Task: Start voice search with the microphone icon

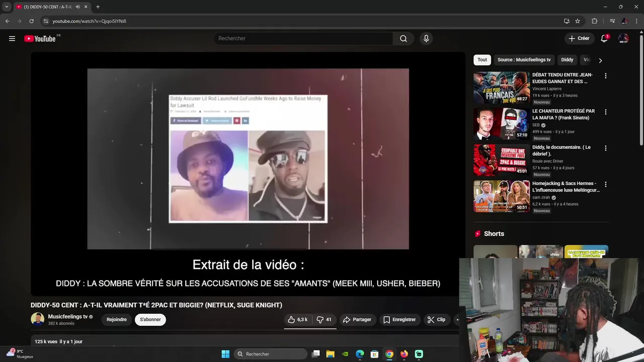Action: click(x=426, y=39)
